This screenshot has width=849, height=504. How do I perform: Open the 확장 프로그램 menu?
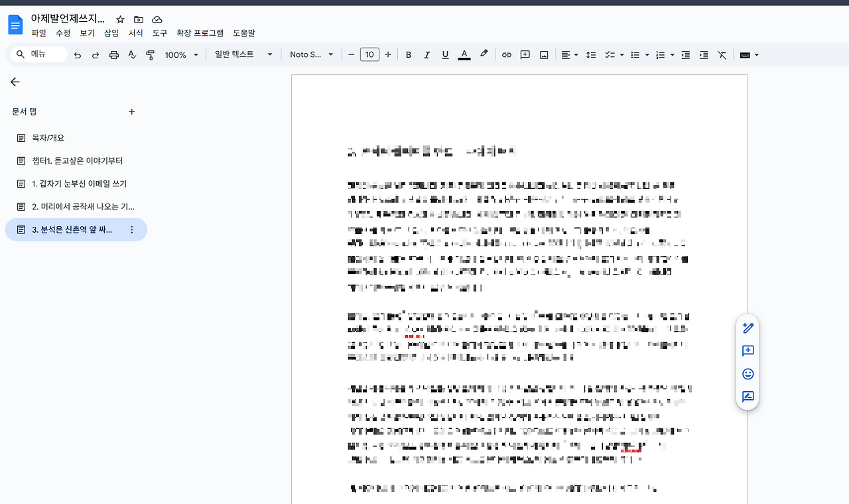click(200, 33)
